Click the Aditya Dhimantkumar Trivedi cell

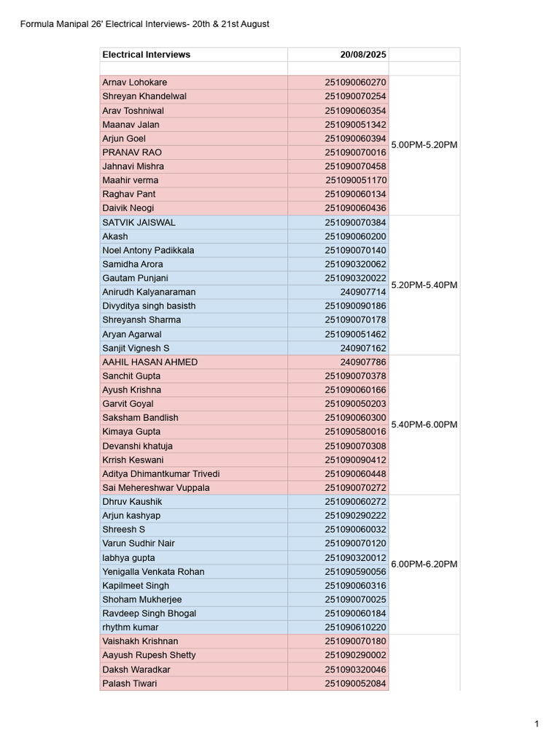(193, 474)
